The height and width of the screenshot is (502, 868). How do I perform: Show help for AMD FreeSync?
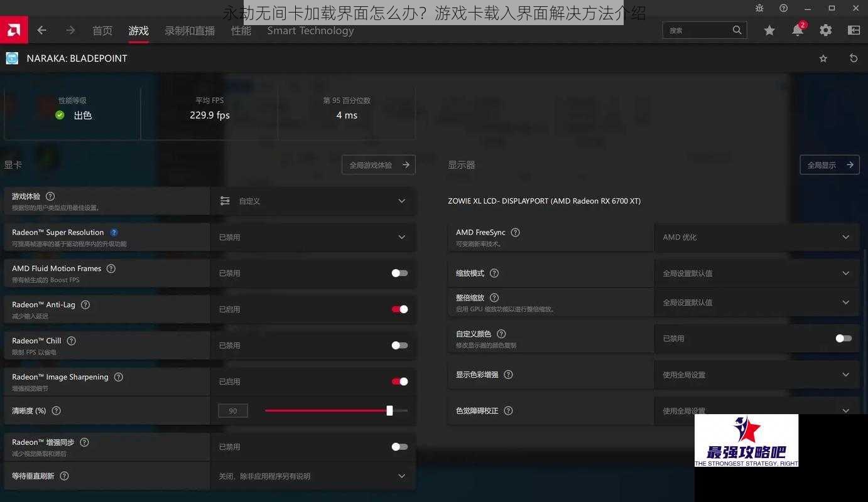click(516, 232)
